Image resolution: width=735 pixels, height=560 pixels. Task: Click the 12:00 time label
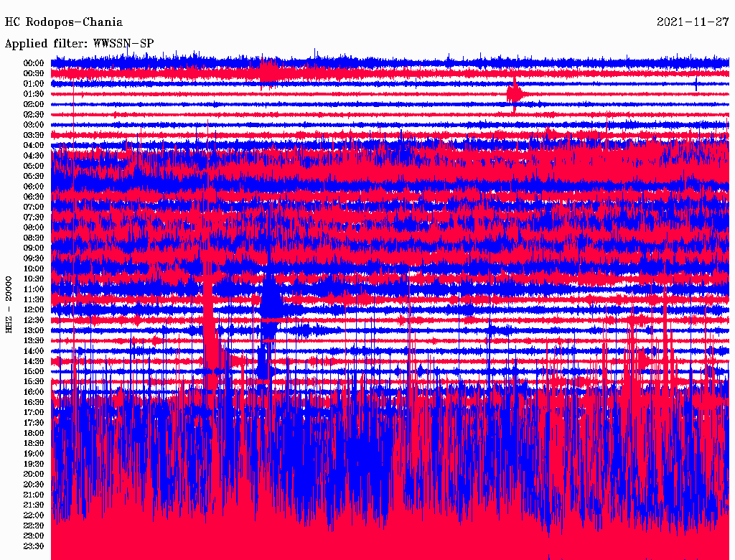[34, 310]
